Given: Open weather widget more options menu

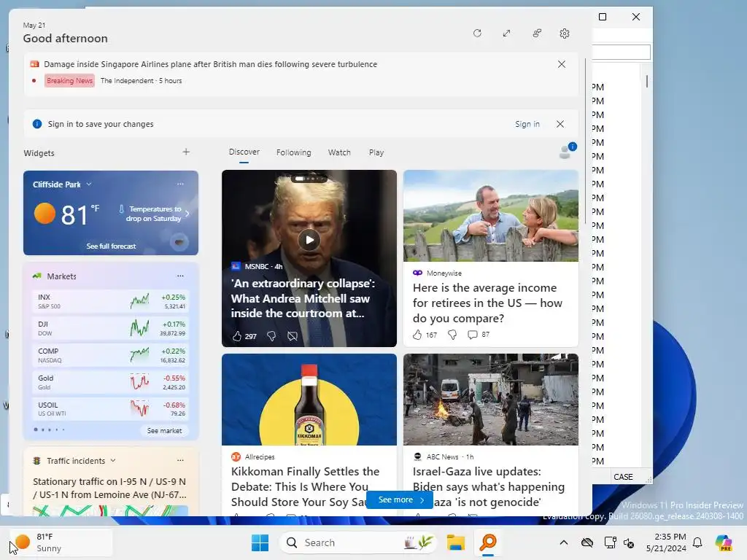Looking at the screenshot, I should coord(180,184).
